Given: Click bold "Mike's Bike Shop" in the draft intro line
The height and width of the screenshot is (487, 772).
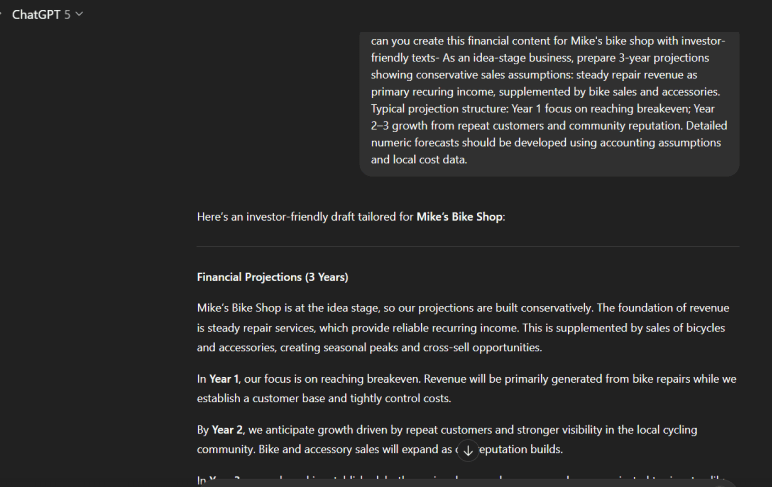Looking at the screenshot, I should pos(459,216).
